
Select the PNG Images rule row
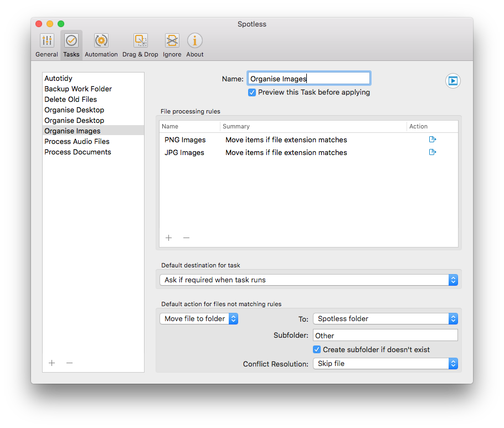308,140
